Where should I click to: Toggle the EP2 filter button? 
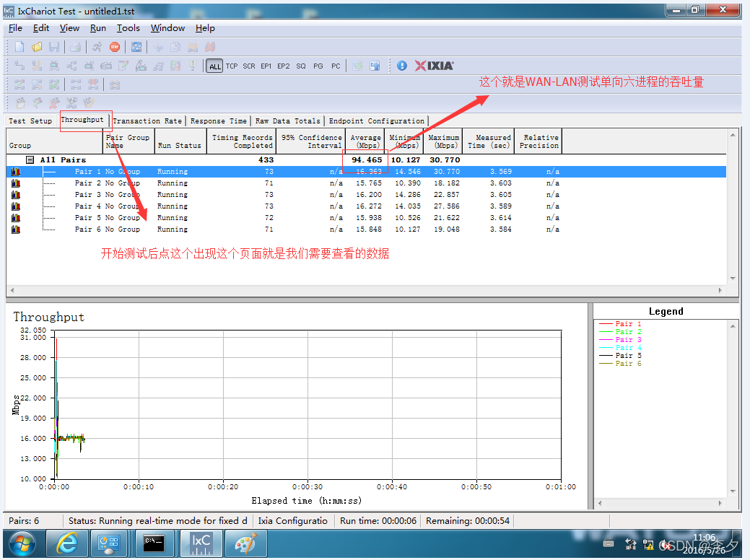(284, 66)
